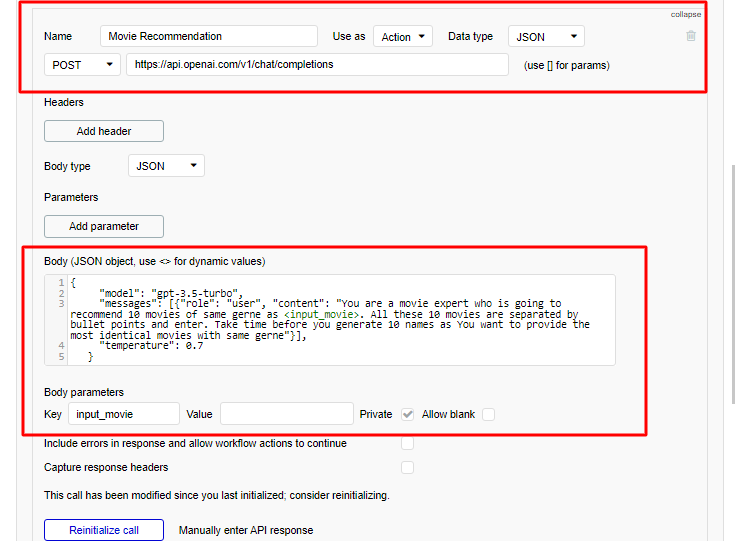Click inside the JSON body editor

[x=330, y=320]
